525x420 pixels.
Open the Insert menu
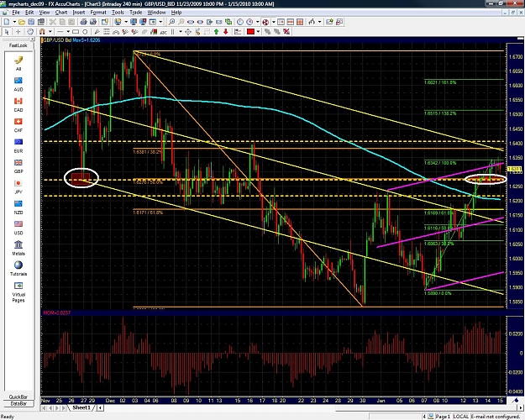[79, 13]
